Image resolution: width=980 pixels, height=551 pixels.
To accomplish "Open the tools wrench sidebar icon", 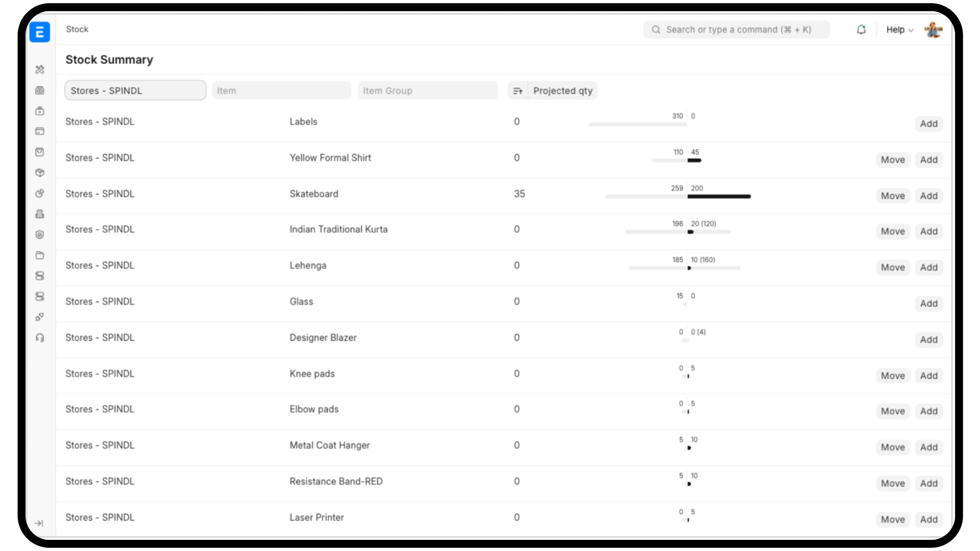I will [40, 69].
